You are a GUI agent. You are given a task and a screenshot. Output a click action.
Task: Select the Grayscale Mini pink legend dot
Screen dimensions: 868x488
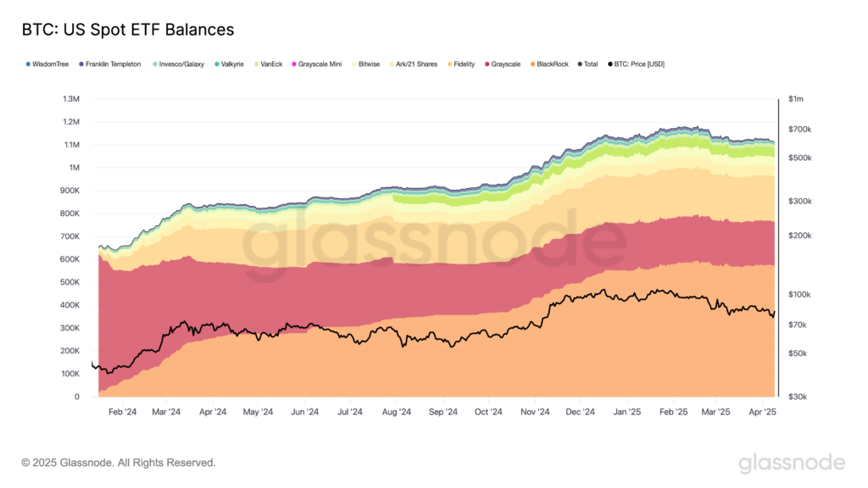coord(294,64)
